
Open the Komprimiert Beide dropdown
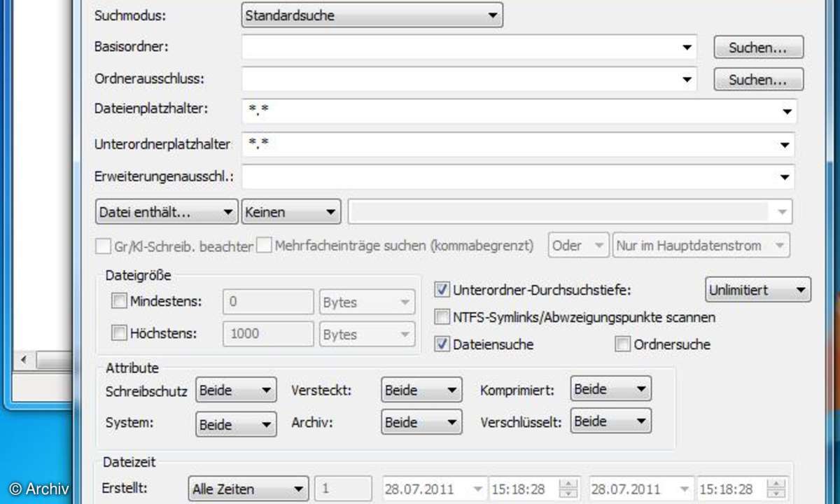[x=610, y=388]
